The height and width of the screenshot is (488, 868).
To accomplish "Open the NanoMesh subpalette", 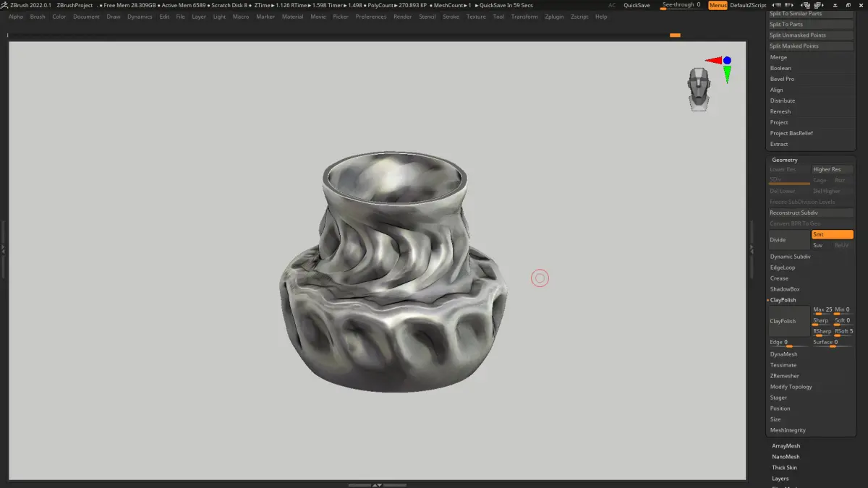I will (x=786, y=457).
